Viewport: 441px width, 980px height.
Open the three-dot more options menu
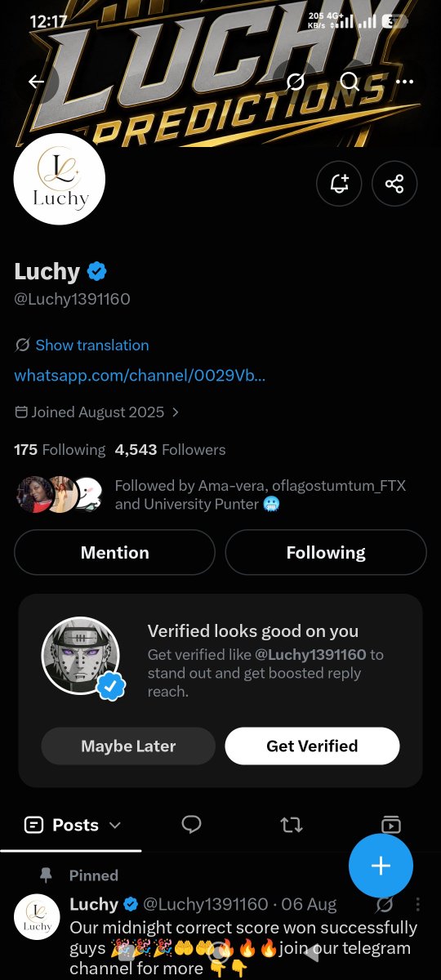(x=404, y=82)
